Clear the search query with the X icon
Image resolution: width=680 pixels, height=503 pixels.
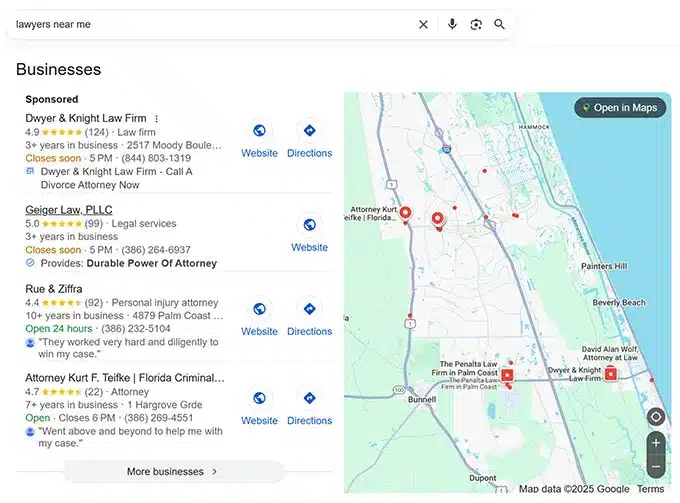click(x=423, y=25)
